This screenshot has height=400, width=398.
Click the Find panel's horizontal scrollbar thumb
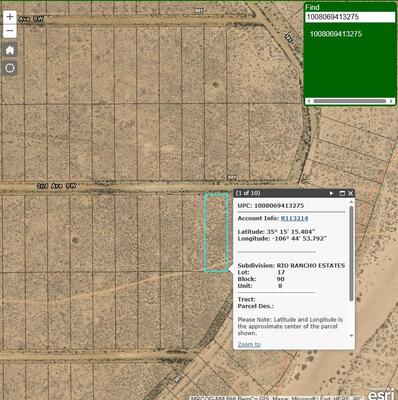click(x=350, y=101)
